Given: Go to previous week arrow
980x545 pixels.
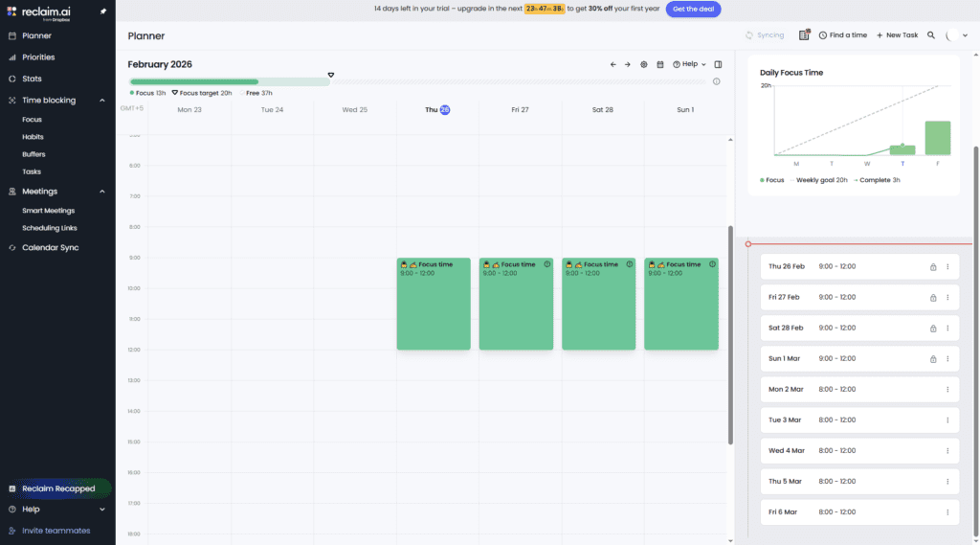Looking at the screenshot, I should (x=613, y=64).
